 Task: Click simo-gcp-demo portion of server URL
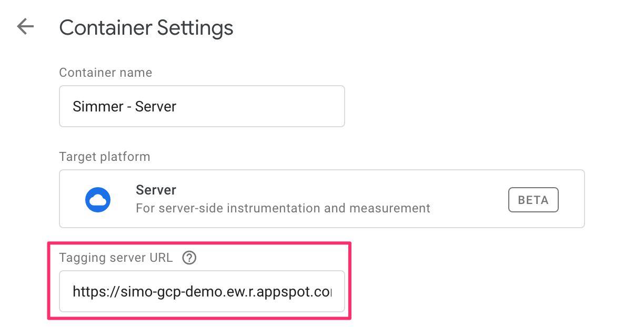[153, 292]
